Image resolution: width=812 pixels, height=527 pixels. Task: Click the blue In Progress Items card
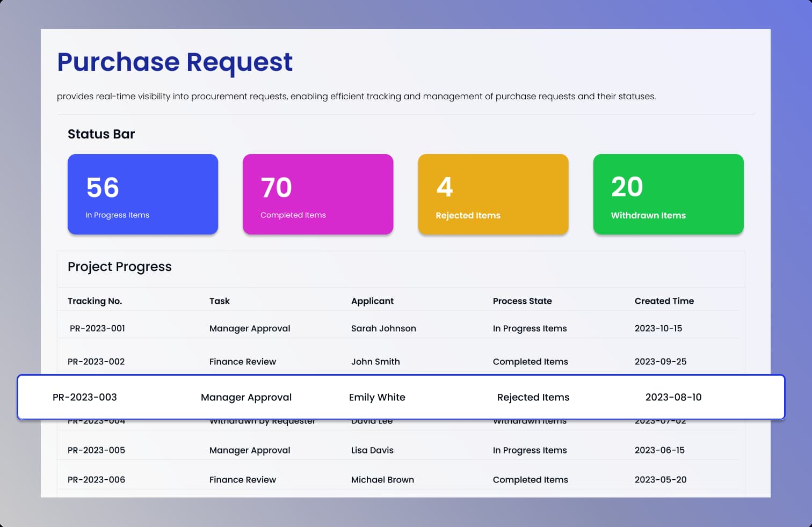tap(142, 194)
